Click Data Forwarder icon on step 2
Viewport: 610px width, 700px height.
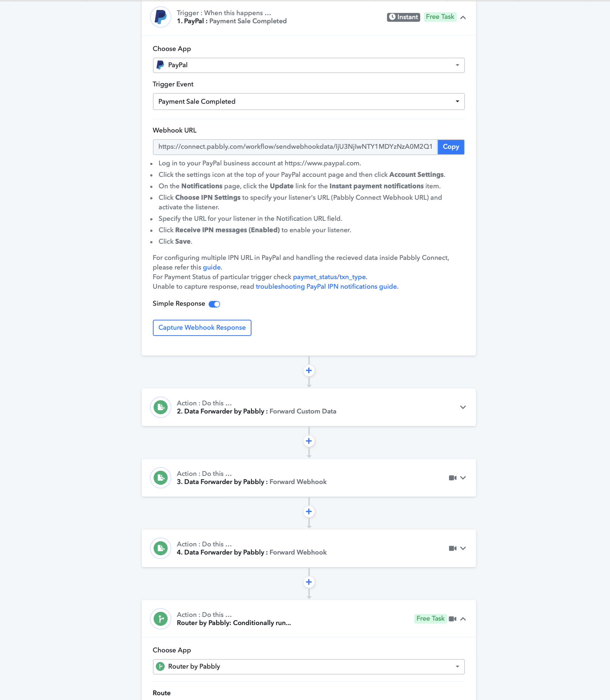(x=161, y=407)
